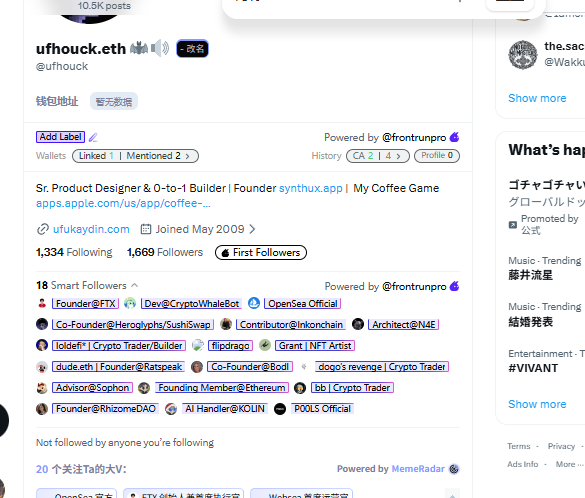Screen dimensions: 585x498
Task: Click MemeRadar link
Action: click(x=418, y=469)
